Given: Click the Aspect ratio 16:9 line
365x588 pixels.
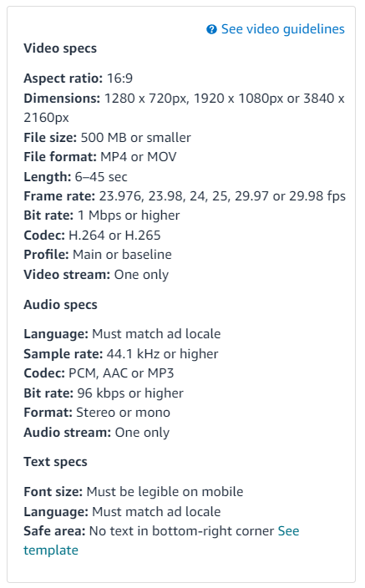Looking at the screenshot, I should click(78, 79).
